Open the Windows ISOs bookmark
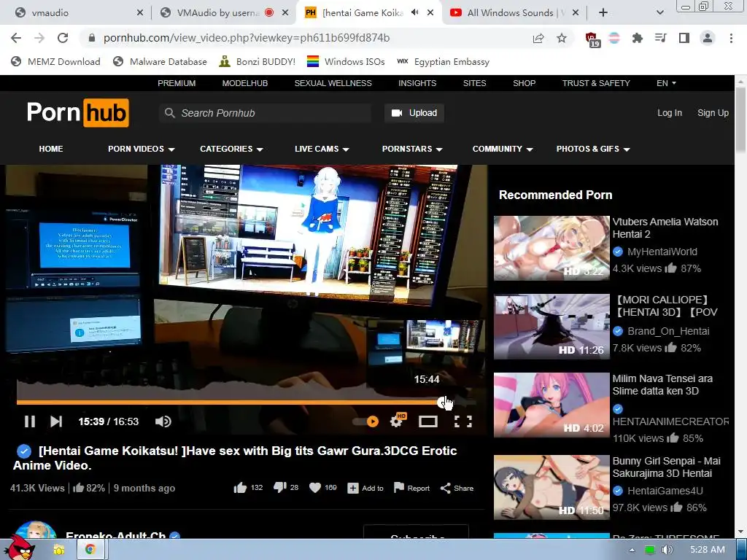The image size is (747, 560). point(346,62)
